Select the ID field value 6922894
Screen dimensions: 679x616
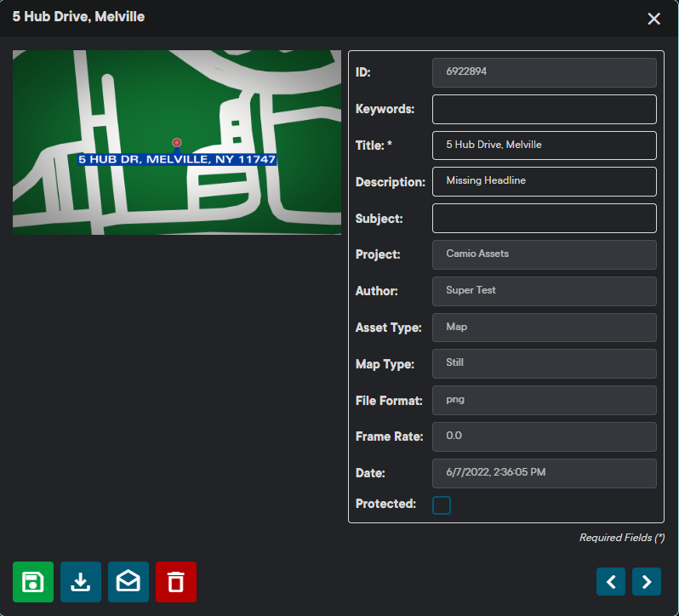coord(545,72)
